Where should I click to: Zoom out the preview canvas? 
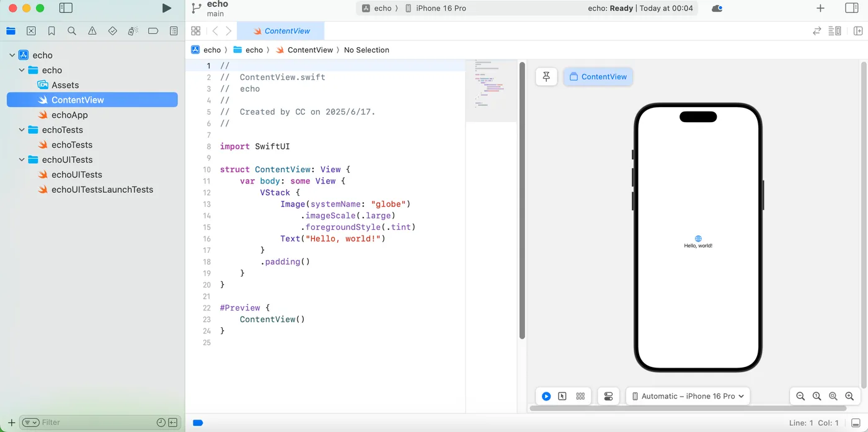800,396
